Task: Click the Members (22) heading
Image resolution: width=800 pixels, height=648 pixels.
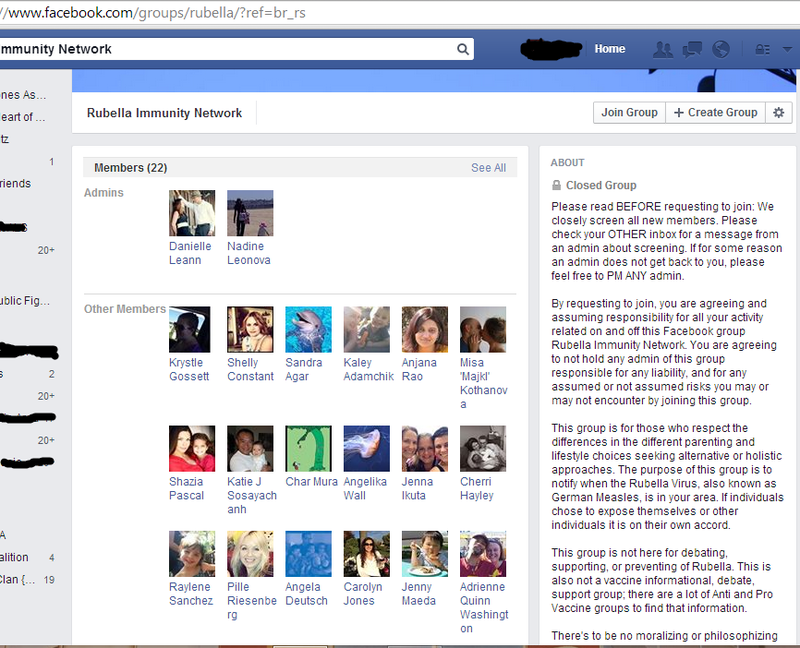Action: click(131, 168)
